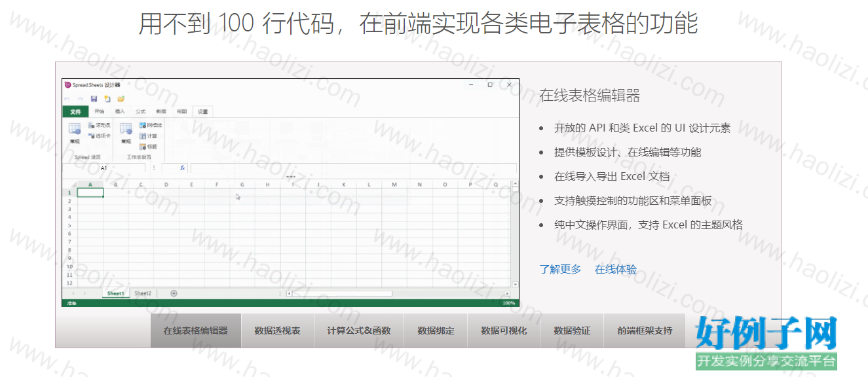Click the new document icon
The height and width of the screenshot is (377, 868).
107,99
